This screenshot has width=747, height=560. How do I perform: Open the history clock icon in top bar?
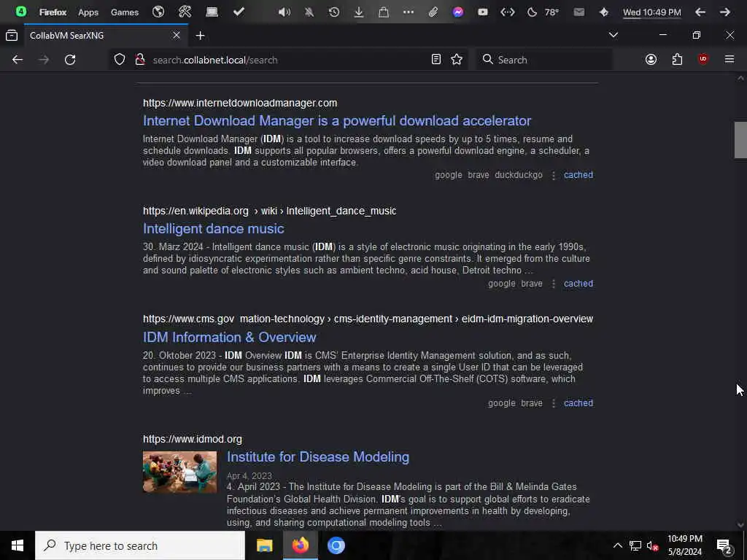coord(334,12)
